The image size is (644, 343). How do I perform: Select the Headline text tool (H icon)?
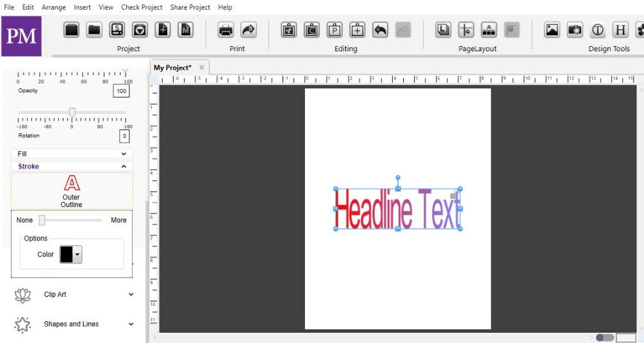coord(620,30)
